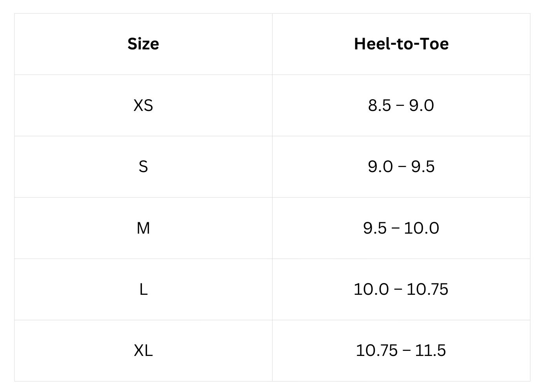
Task: Click the dash in the XL range
Action: pyautogui.click(x=406, y=351)
